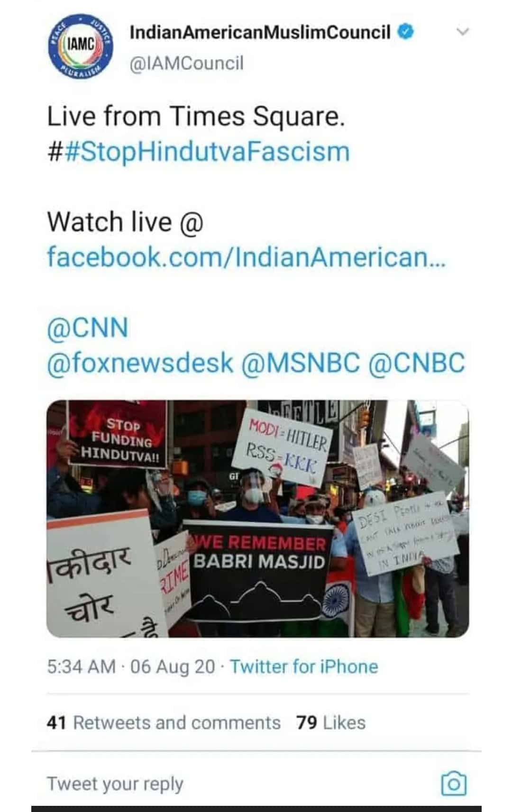View the Times Square protest photo
512x812 pixels.
(x=257, y=519)
